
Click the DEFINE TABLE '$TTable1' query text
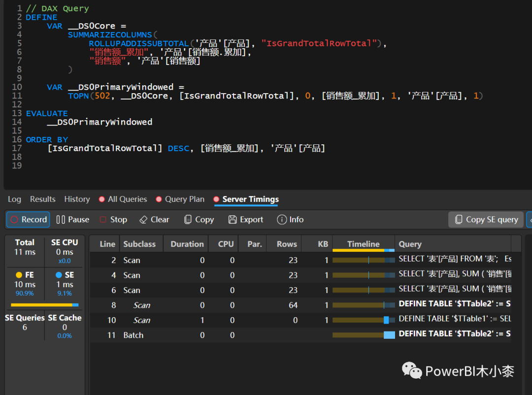[455, 319]
